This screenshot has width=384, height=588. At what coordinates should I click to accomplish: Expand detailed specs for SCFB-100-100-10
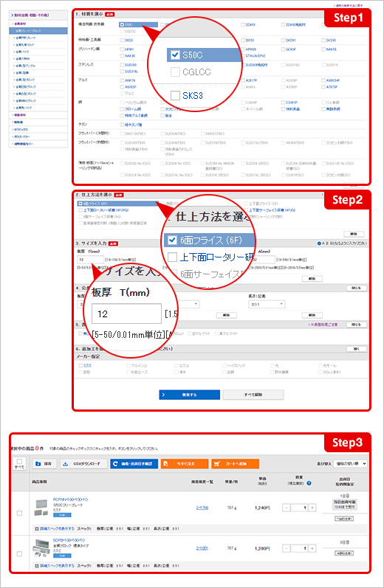[57, 566]
